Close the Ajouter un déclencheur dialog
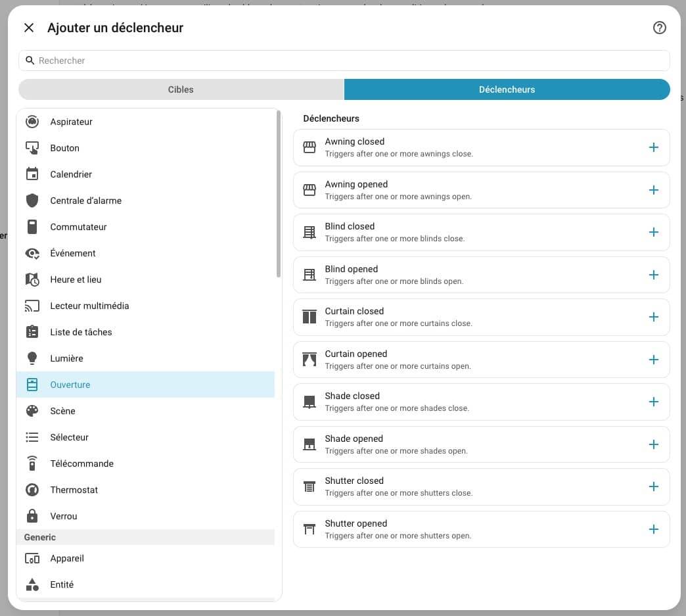This screenshot has height=616, width=686. click(x=29, y=28)
